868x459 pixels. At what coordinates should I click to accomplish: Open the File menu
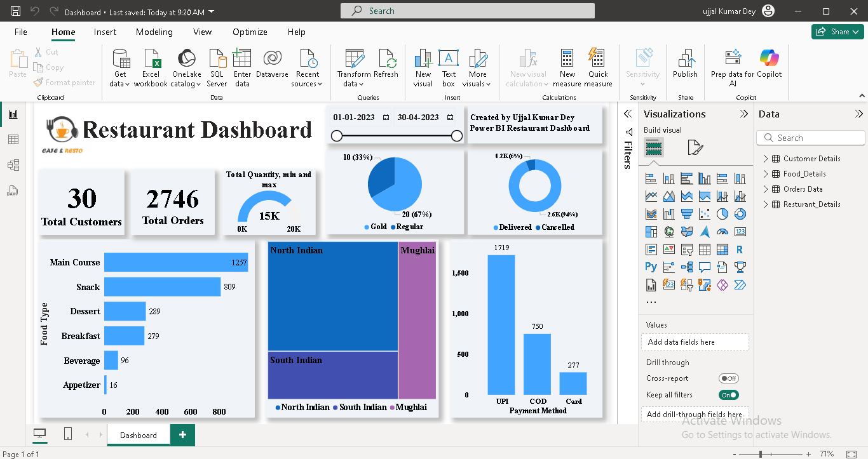21,32
